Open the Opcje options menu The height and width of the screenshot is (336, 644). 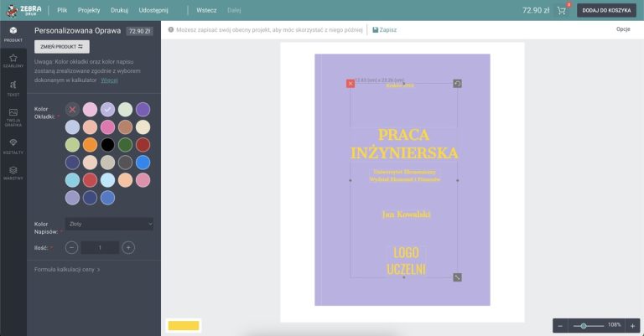pyautogui.click(x=622, y=29)
